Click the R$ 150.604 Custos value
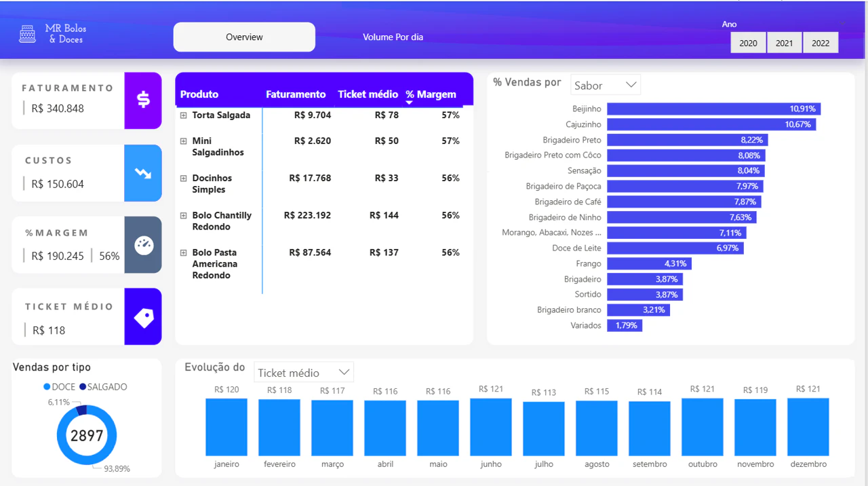This screenshot has width=868, height=486. (x=58, y=184)
